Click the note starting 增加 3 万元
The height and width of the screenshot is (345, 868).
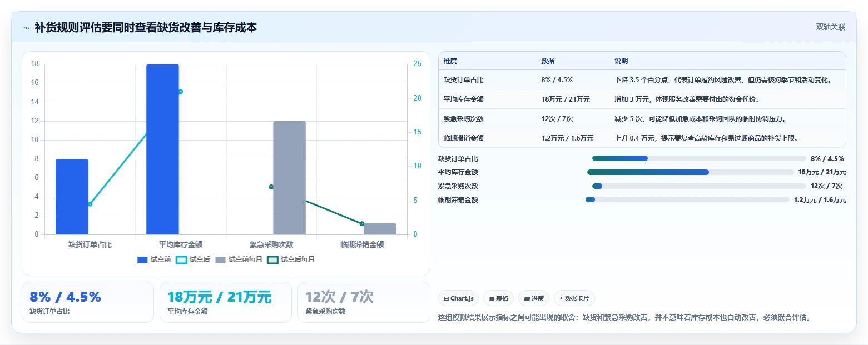[x=687, y=99]
